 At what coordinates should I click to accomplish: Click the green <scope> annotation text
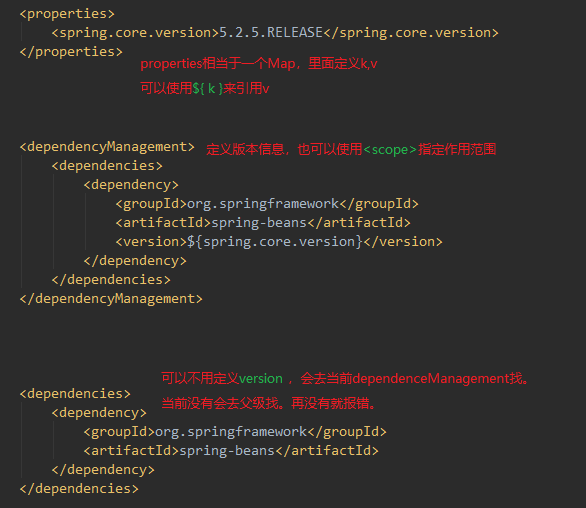[390, 150]
